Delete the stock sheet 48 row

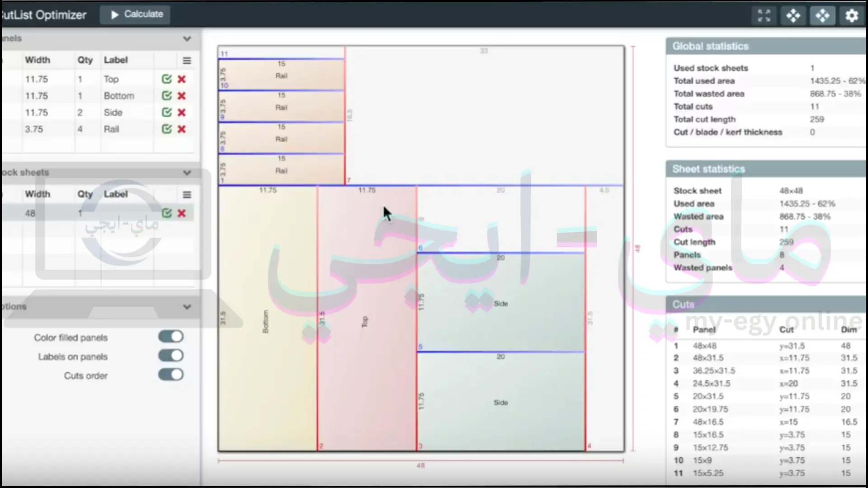(182, 213)
